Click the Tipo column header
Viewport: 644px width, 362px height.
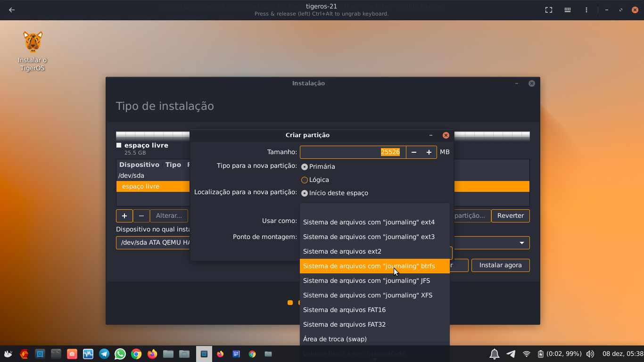click(173, 165)
